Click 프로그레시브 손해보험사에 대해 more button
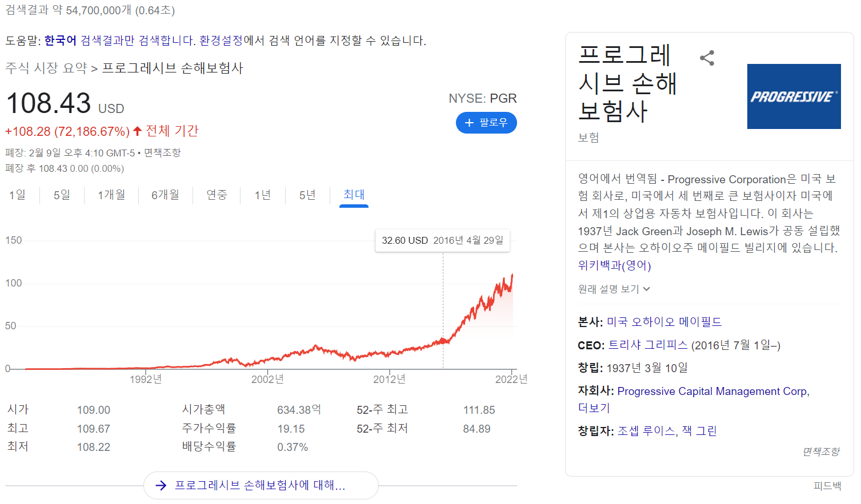This screenshot has width=861, height=504. [x=261, y=486]
